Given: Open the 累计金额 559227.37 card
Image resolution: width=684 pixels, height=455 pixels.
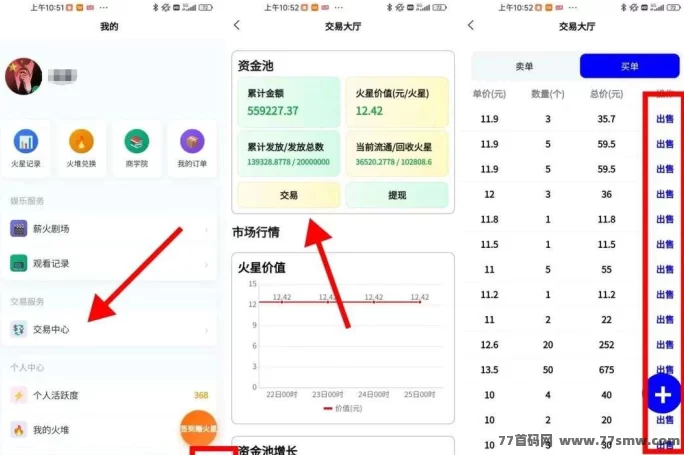Looking at the screenshot, I should pos(288,103).
